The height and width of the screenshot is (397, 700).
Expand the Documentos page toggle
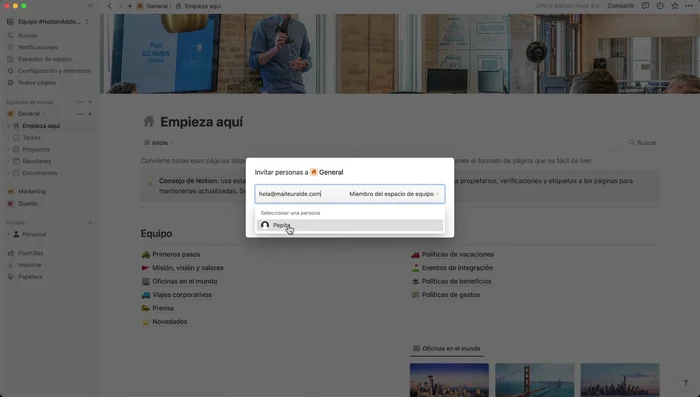coord(8,173)
